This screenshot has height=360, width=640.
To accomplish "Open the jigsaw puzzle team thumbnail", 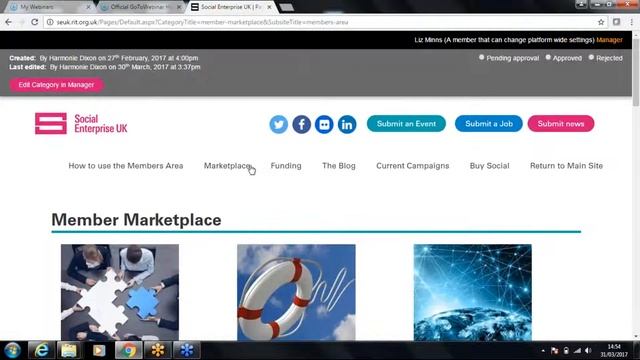I will pyautogui.click(x=120, y=292).
